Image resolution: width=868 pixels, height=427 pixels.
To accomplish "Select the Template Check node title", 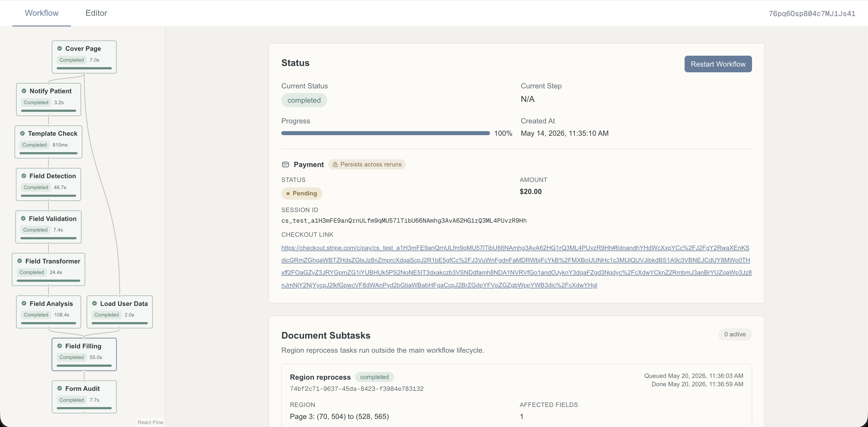I will (x=53, y=133).
